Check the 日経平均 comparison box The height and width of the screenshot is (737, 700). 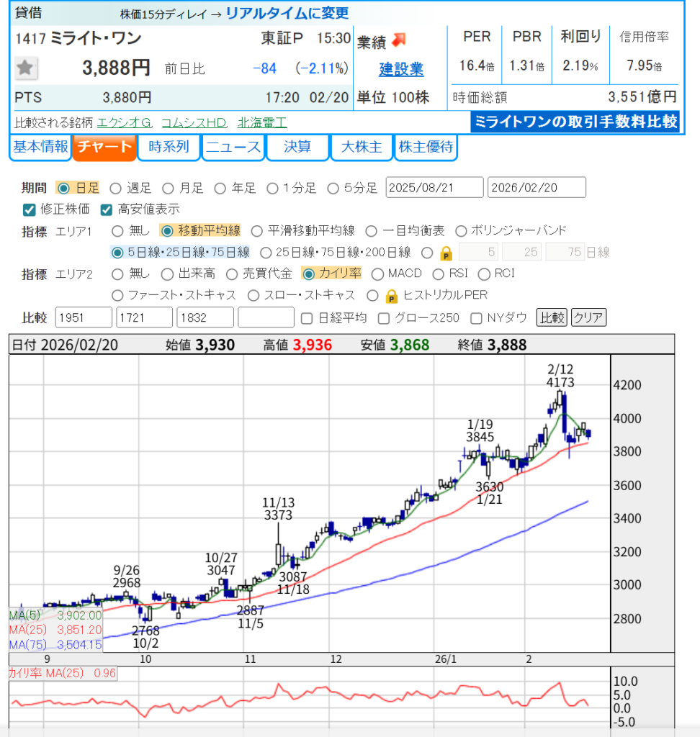tap(307, 317)
